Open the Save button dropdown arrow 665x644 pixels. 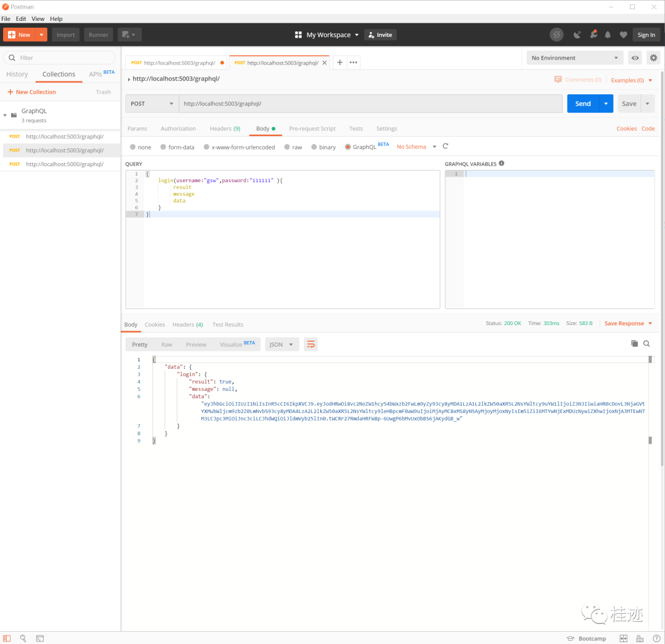pos(648,104)
